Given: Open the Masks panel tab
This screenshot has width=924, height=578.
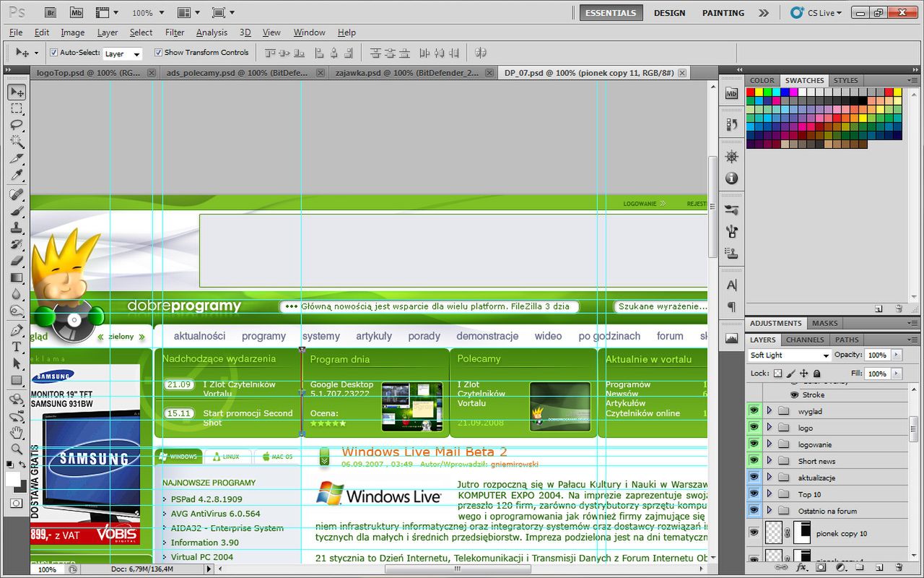Looking at the screenshot, I should click(x=825, y=324).
